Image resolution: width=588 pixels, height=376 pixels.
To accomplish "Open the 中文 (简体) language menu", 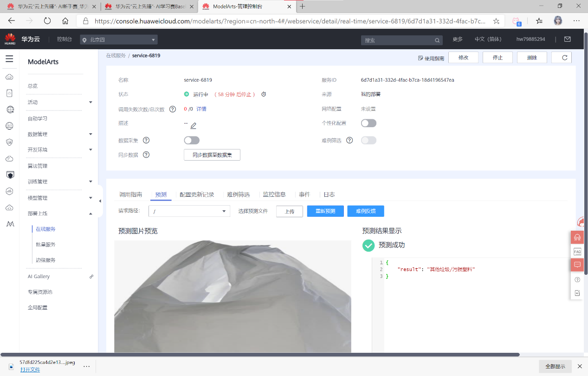I will 488,39.
